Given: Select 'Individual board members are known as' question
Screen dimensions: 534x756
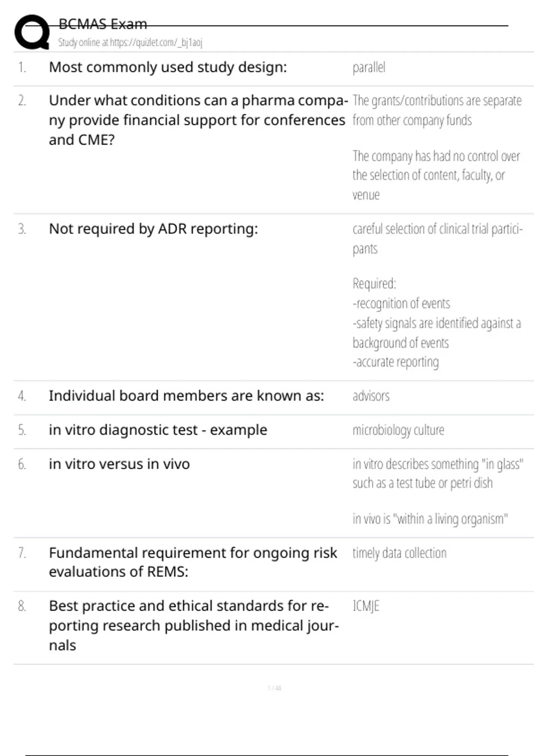Looking at the screenshot, I should pos(186,396).
